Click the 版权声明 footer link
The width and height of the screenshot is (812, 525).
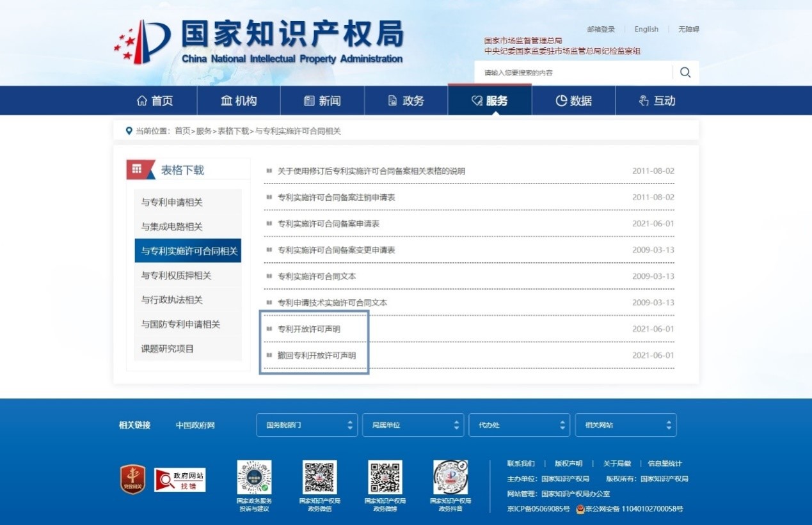click(x=568, y=464)
